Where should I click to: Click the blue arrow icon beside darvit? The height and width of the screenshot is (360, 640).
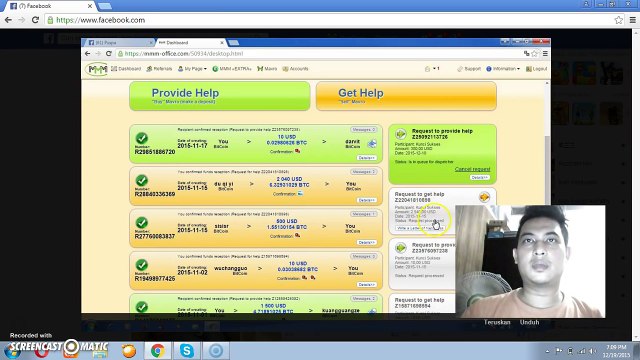click(372, 144)
